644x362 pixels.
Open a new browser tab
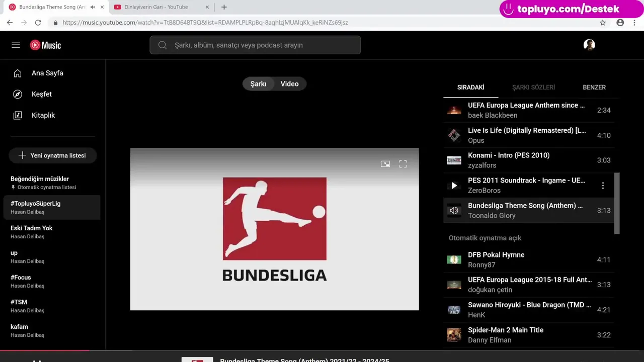click(224, 7)
